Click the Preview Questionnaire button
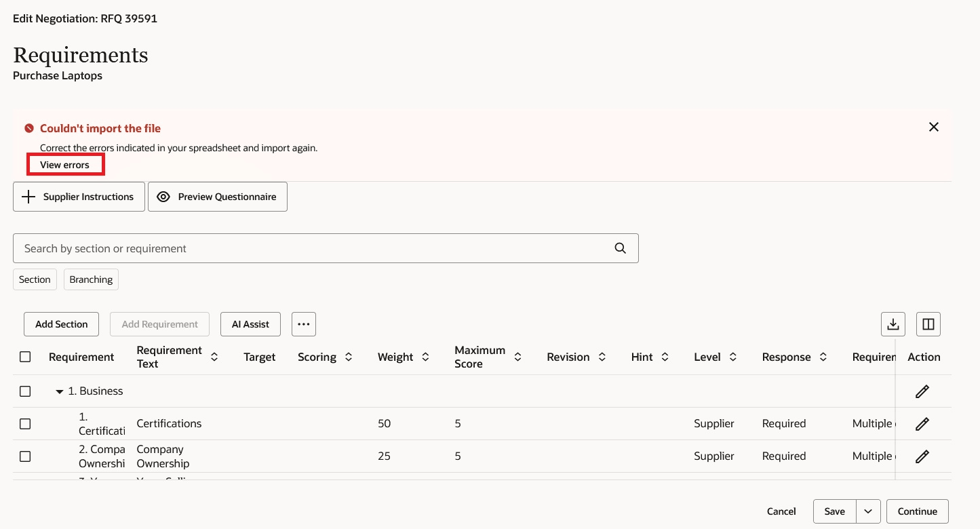 pyautogui.click(x=218, y=197)
